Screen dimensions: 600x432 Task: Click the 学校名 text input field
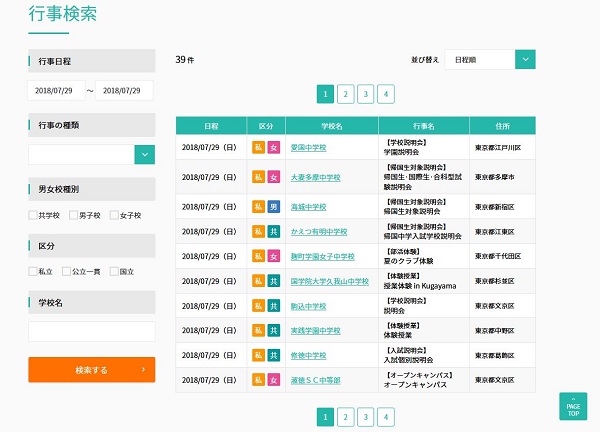coord(91,330)
